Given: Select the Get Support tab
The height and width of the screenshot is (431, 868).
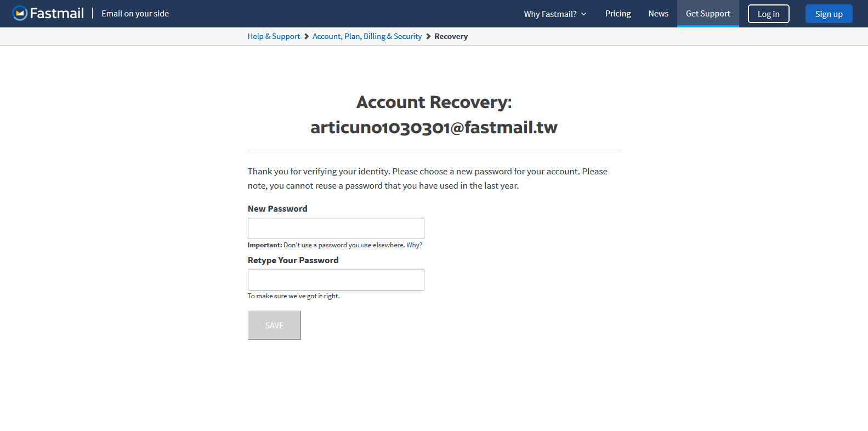Looking at the screenshot, I should pyautogui.click(x=708, y=14).
